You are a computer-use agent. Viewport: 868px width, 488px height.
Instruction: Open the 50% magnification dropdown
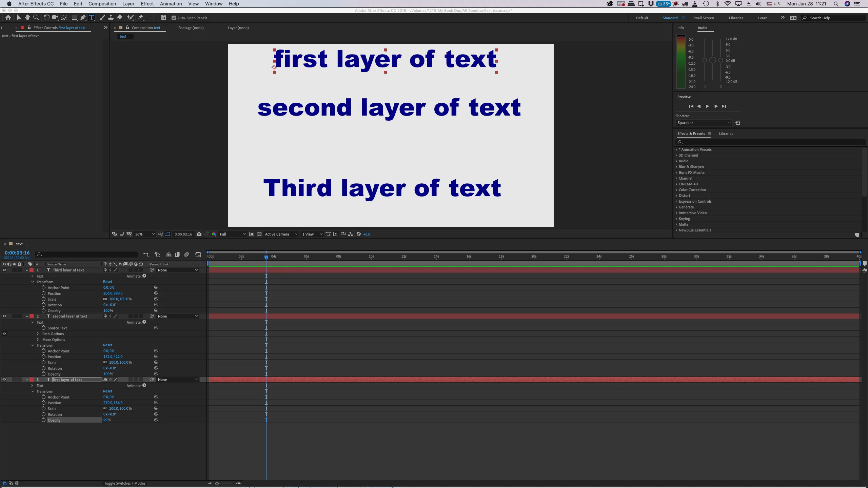(x=145, y=234)
